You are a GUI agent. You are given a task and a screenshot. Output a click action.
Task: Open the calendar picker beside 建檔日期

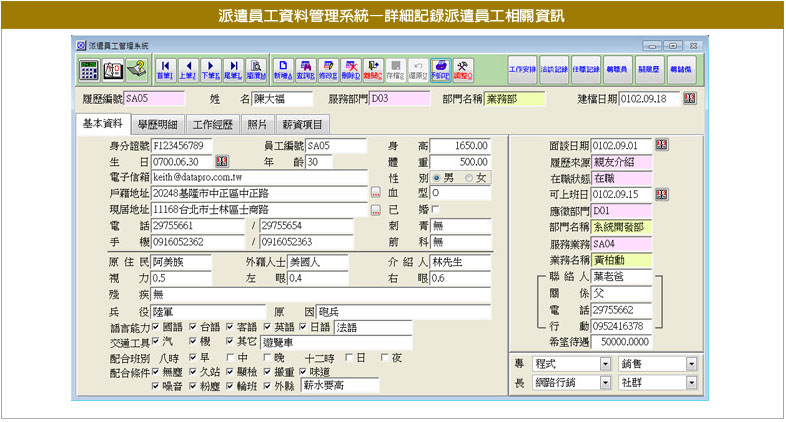689,99
